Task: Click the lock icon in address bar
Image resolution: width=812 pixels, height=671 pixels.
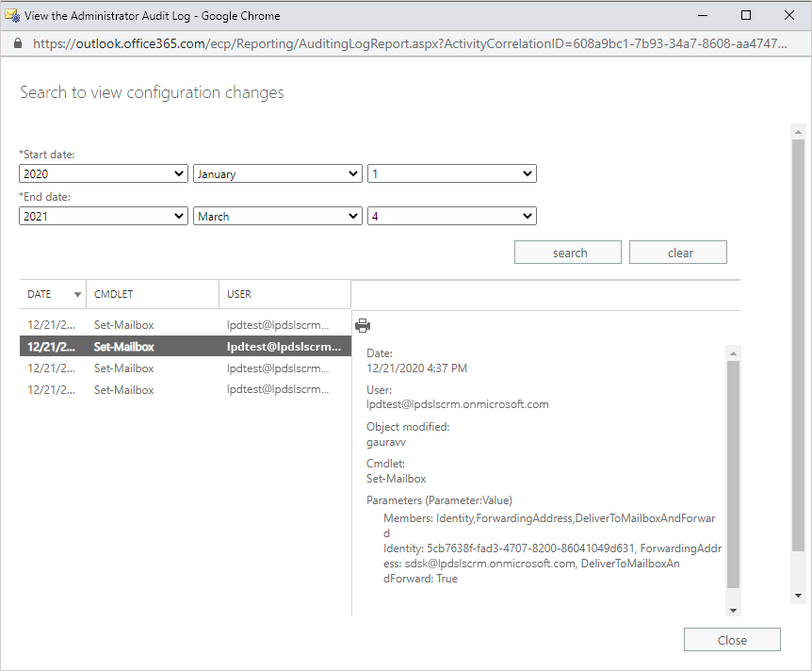Action: (x=18, y=43)
